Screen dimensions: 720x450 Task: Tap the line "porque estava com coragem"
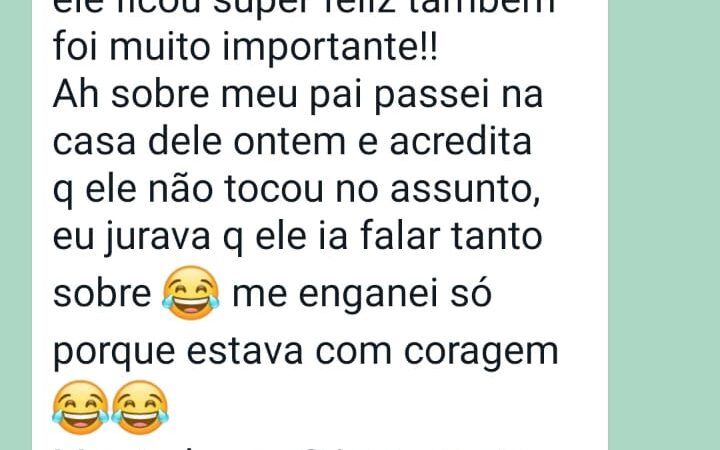tap(305, 353)
